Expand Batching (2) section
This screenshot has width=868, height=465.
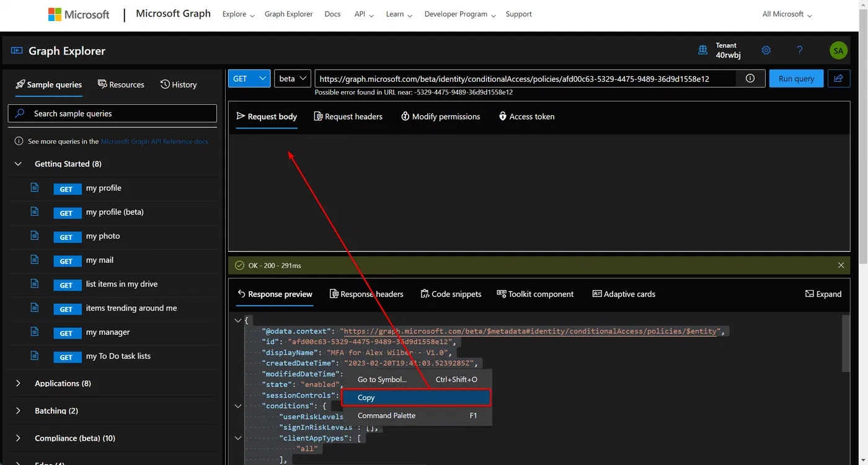(x=19, y=411)
